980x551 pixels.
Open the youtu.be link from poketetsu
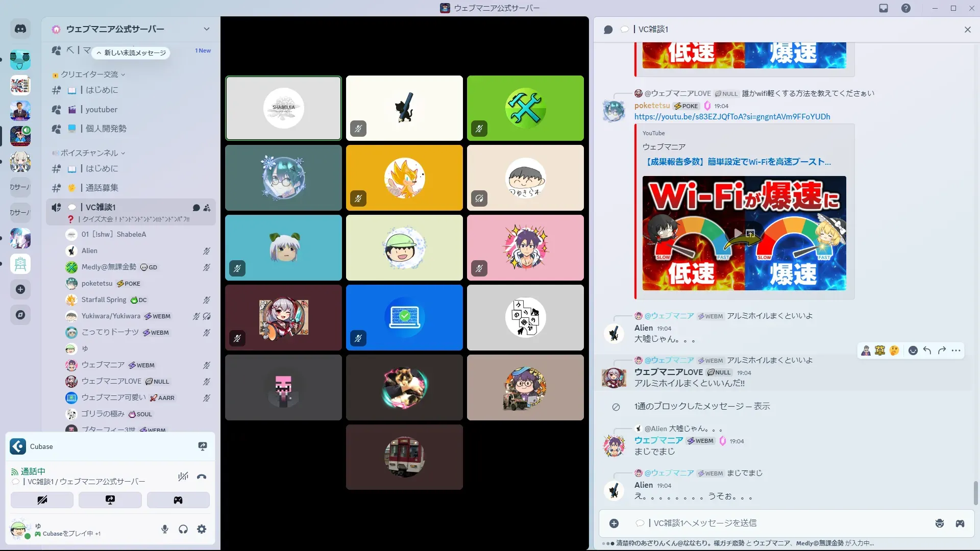(732, 117)
